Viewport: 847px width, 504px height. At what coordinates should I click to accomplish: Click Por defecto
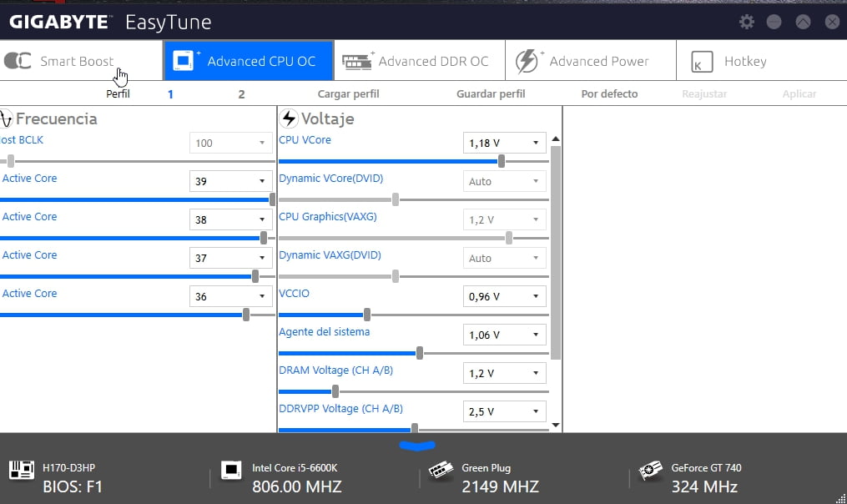609,94
